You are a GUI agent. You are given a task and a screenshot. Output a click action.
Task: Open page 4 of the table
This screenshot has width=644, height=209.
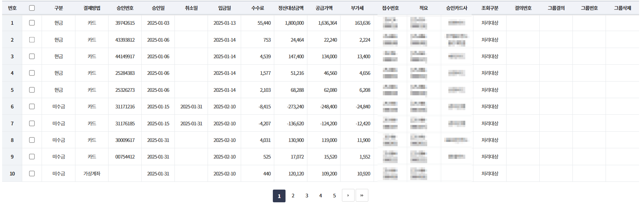coord(320,196)
